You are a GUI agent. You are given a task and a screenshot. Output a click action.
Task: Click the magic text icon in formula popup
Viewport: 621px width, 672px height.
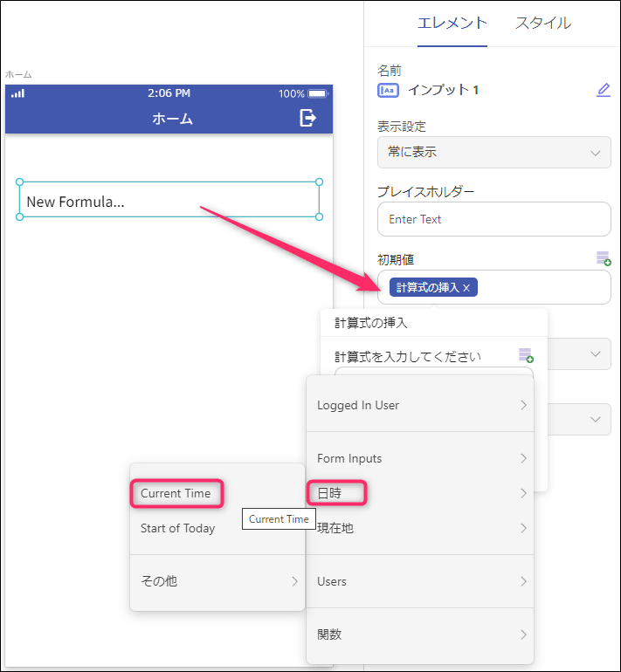click(526, 355)
